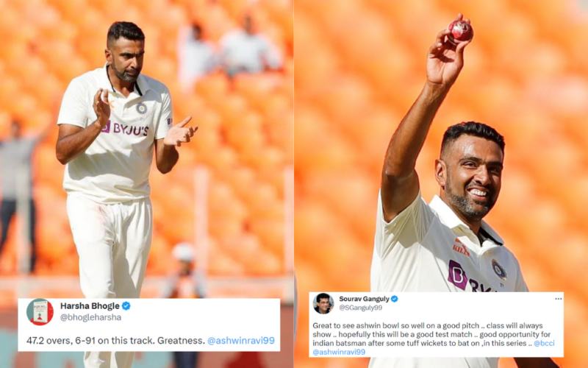
Task: Follow the @bcci mention in Ganguly's tweet
Action: (544, 343)
